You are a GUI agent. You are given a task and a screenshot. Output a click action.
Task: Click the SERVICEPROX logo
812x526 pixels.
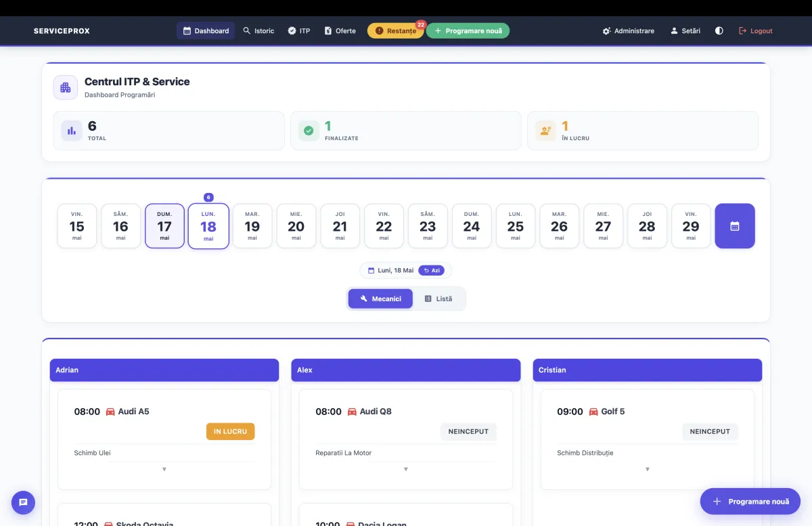click(62, 30)
